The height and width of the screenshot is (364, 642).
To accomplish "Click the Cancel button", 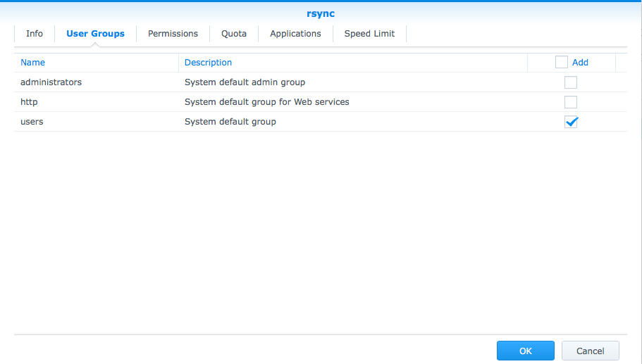I will 590,351.
